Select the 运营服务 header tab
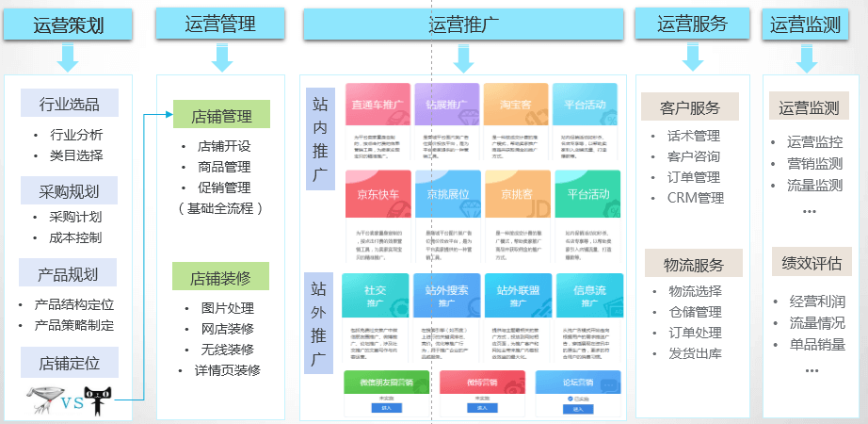Screen dimensions: 868x424 (693, 24)
